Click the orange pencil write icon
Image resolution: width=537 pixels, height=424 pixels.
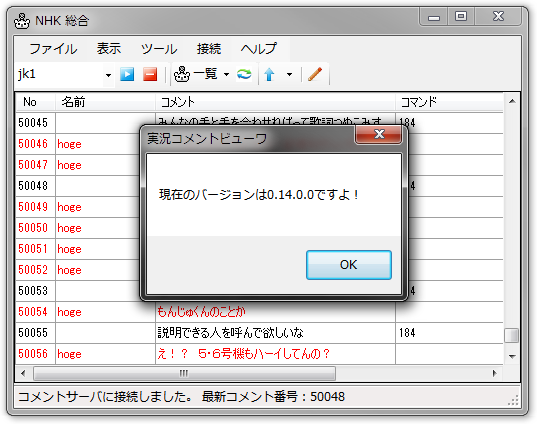pos(315,74)
